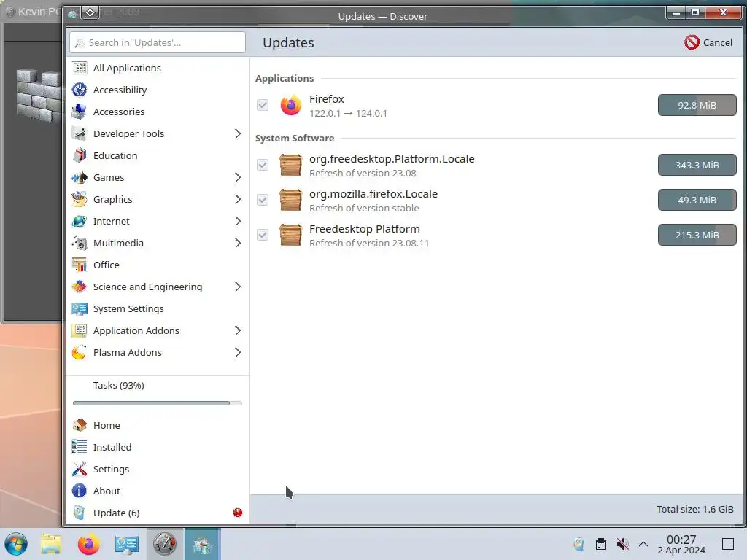Screen dimensions: 747x560
Task: Click the Games category icon
Action: point(79,178)
